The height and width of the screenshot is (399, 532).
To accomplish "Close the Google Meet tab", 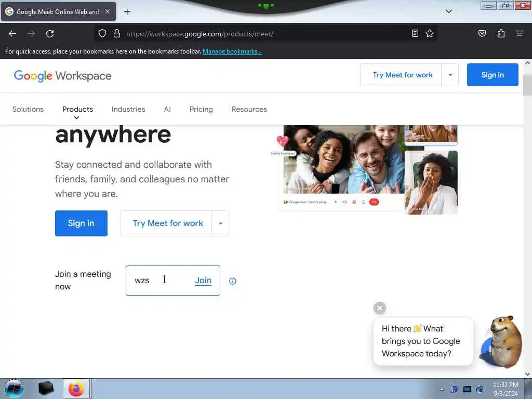I will (x=107, y=11).
